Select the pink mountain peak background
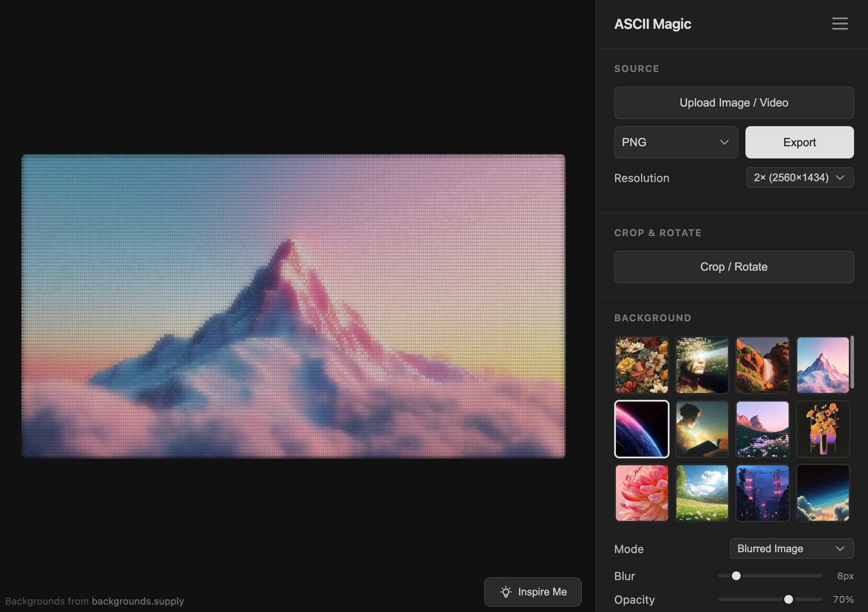 [823, 365]
